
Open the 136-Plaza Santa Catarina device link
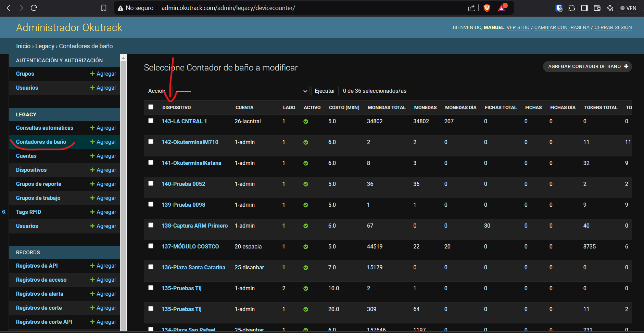coord(193,267)
